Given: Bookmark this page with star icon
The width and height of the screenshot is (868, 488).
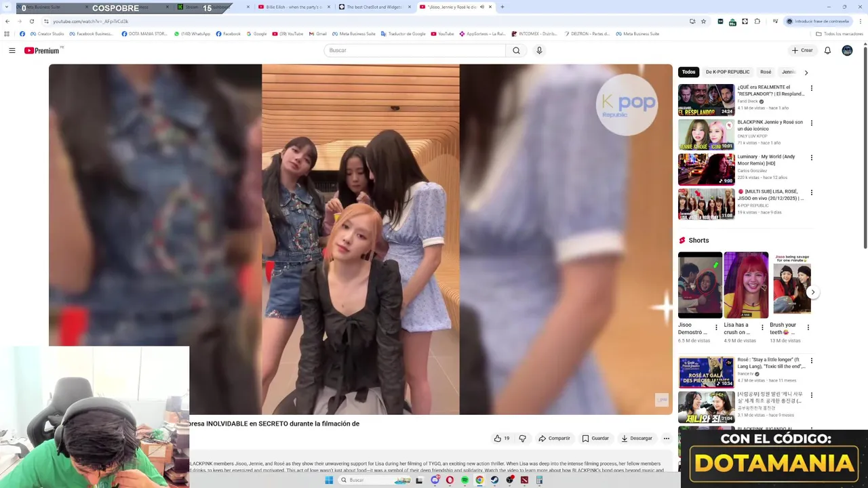Looking at the screenshot, I should pos(703,21).
